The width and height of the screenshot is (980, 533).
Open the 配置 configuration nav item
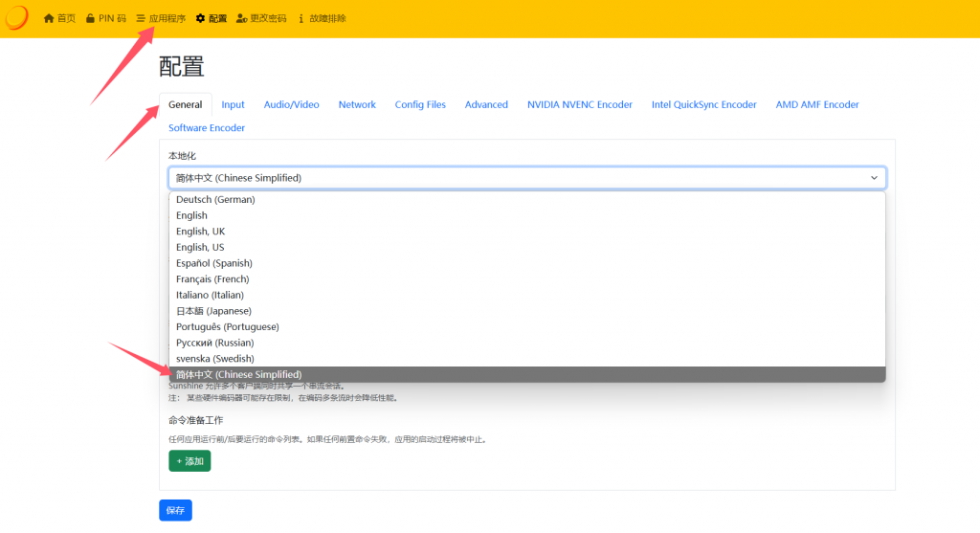(212, 19)
